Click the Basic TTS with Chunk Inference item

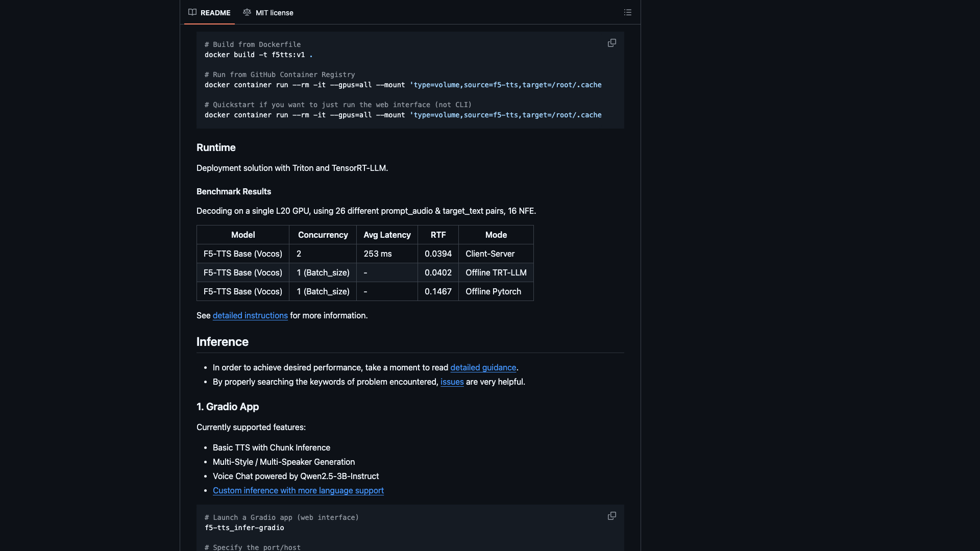(x=272, y=447)
